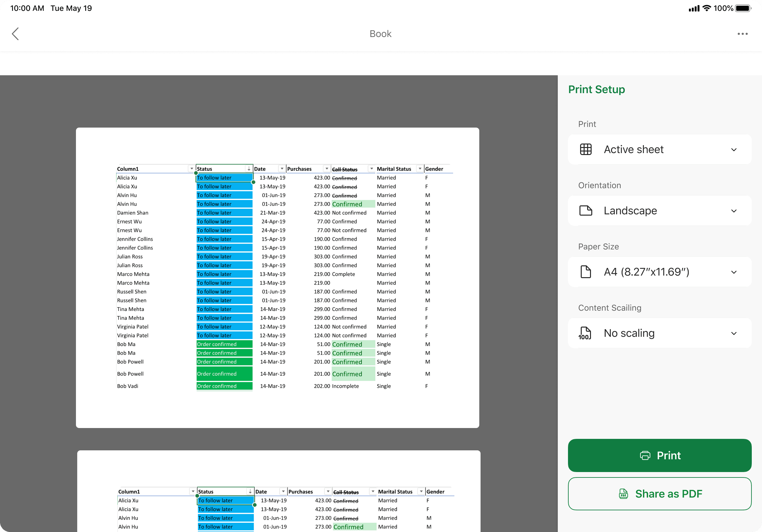Screen dimensions: 762x532
Task: Click the Orientation label
Action: tap(599, 185)
